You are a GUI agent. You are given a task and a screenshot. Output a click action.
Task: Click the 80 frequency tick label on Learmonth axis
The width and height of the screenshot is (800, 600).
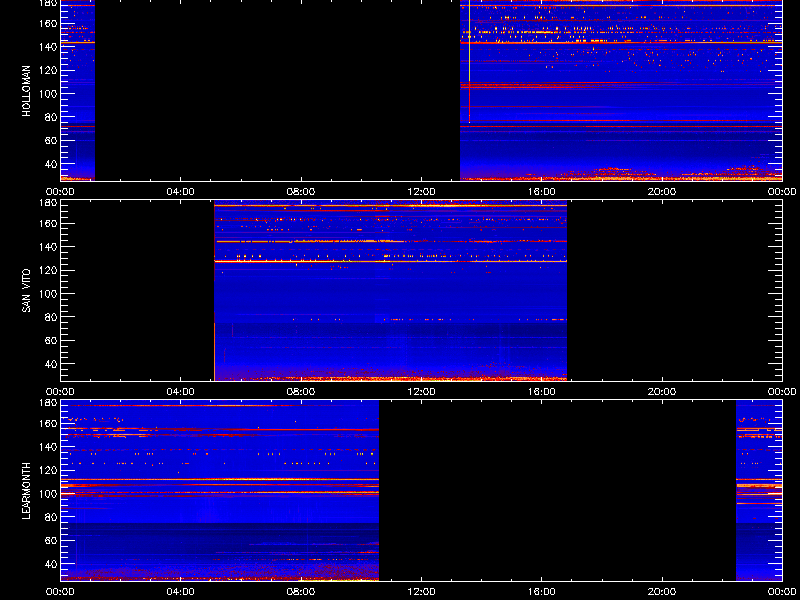pyautogui.click(x=51, y=517)
